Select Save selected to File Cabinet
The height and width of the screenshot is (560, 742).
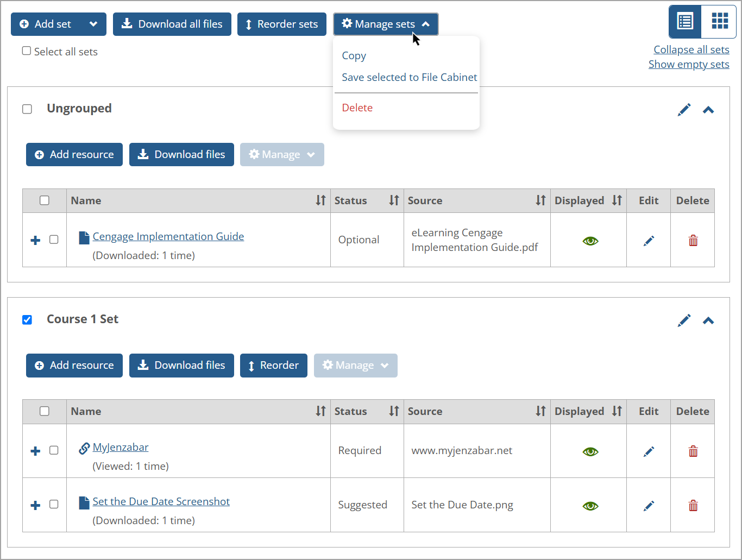point(409,77)
